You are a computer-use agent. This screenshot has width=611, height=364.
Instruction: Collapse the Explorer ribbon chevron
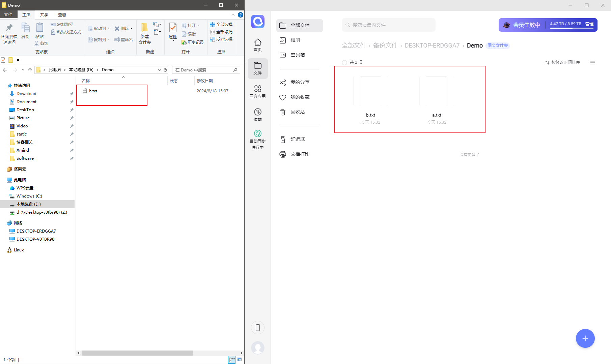coord(233,15)
